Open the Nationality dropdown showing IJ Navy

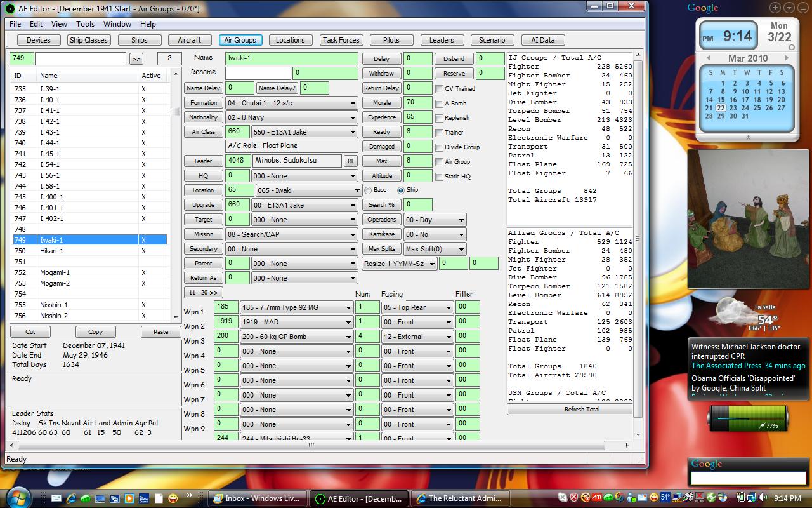[x=292, y=117]
